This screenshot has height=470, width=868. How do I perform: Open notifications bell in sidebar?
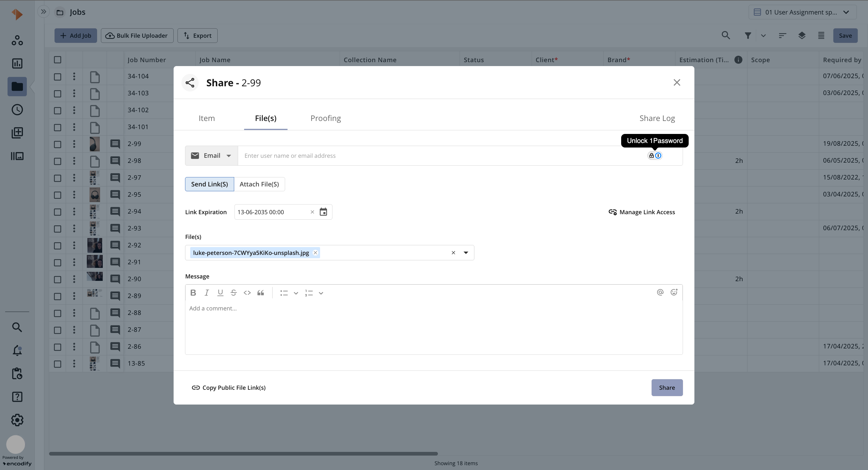17,351
